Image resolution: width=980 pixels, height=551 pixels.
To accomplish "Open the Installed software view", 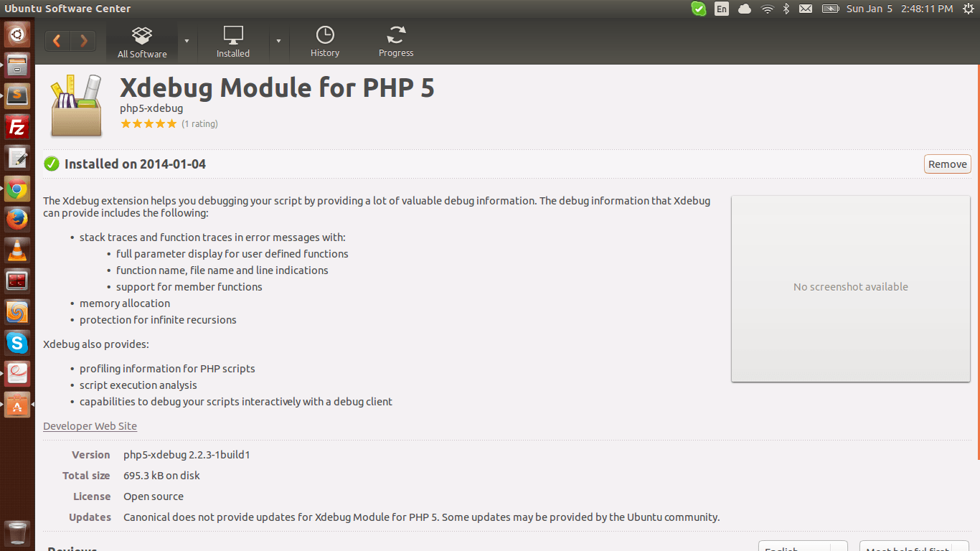I will pos(233,42).
